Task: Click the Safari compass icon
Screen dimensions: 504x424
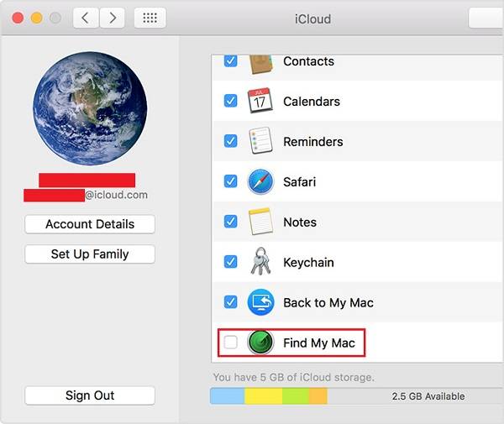Action: click(x=260, y=182)
